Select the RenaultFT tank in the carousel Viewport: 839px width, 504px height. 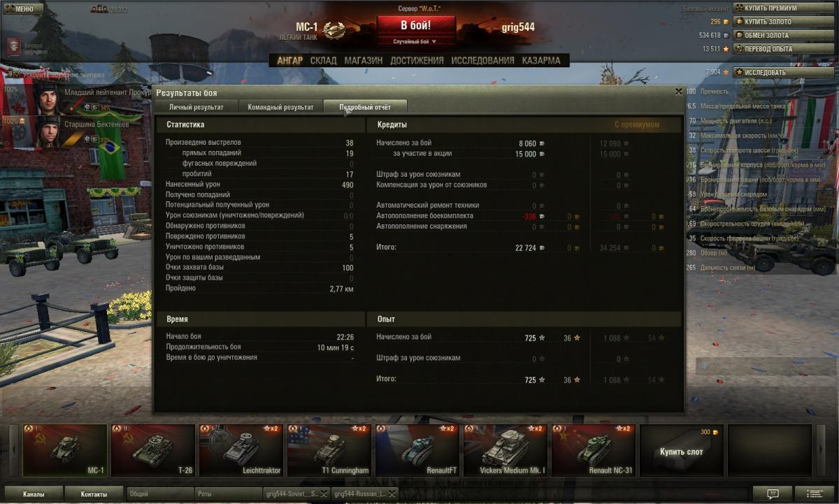417,450
